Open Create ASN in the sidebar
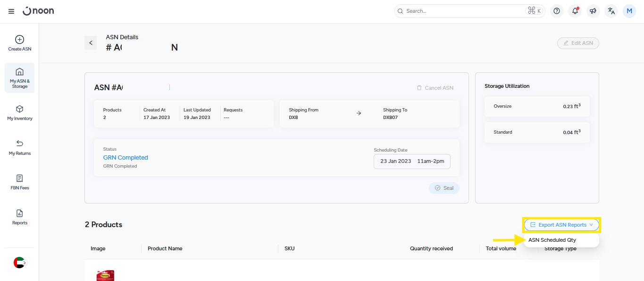Viewport: 644px width, 281px height. (x=20, y=43)
